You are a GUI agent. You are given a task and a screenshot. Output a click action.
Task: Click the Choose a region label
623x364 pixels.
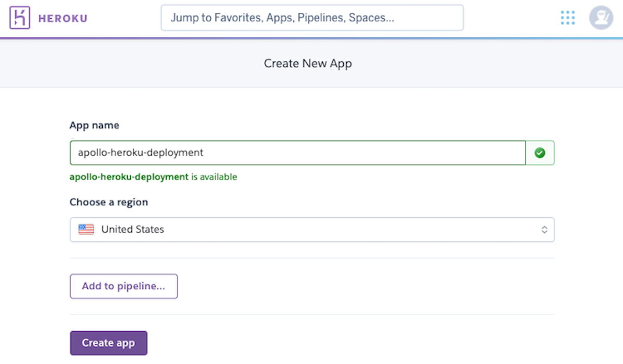pyautogui.click(x=109, y=202)
